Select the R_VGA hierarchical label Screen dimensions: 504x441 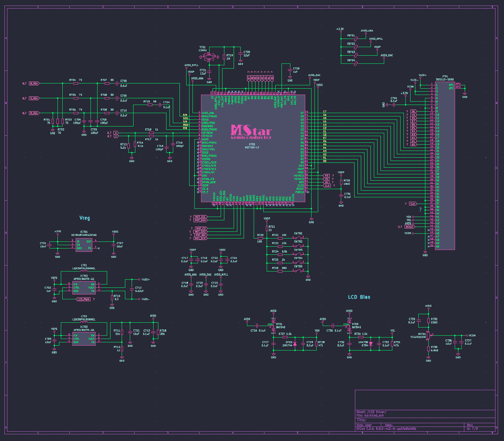click(x=34, y=113)
